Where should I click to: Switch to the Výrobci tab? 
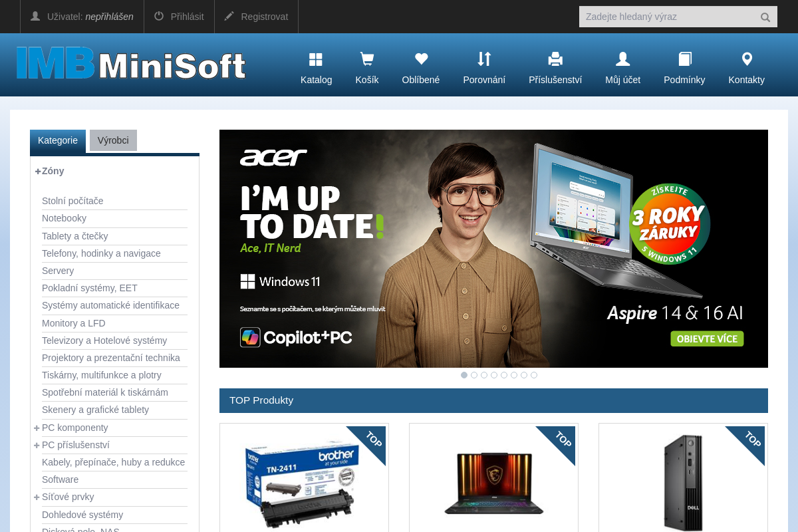(113, 140)
